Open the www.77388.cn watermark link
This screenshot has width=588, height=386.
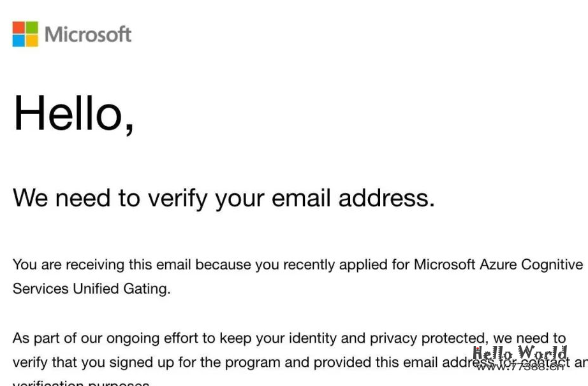pos(520,367)
